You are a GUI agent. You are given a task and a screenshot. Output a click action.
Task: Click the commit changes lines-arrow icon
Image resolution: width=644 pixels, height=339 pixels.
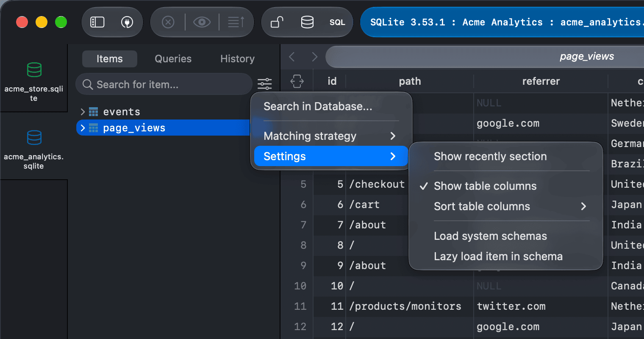(236, 22)
